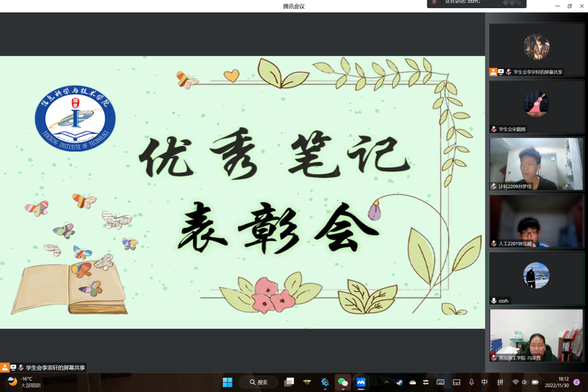
Task: Open the OneDrive cloud tray icon
Action: (x=413, y=382)
